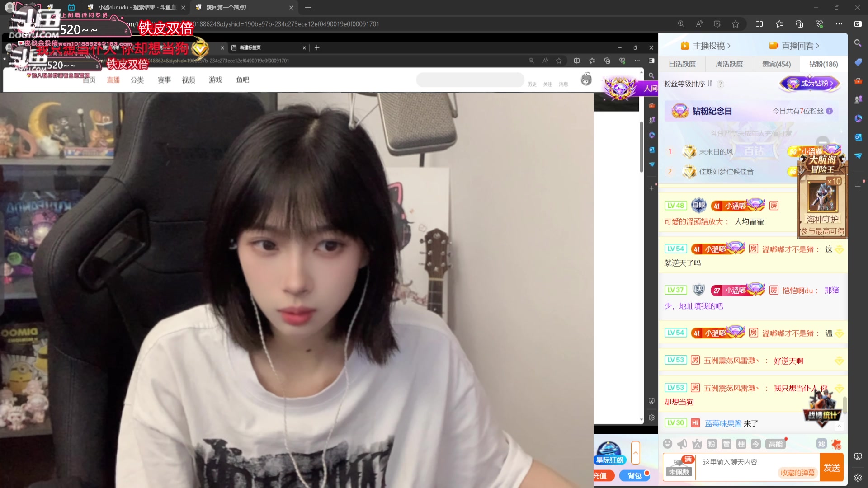This screenshot has height=488, width=868.
Task: Open sidebar settings gear
Action: (858, 478)
